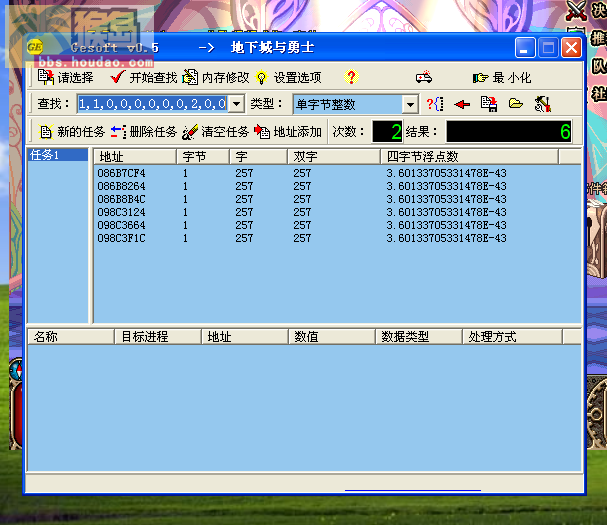Screen dimensions: 607x525
Task: Click the 字 column header
Action: pyautogui.click(x=258, y=157)
